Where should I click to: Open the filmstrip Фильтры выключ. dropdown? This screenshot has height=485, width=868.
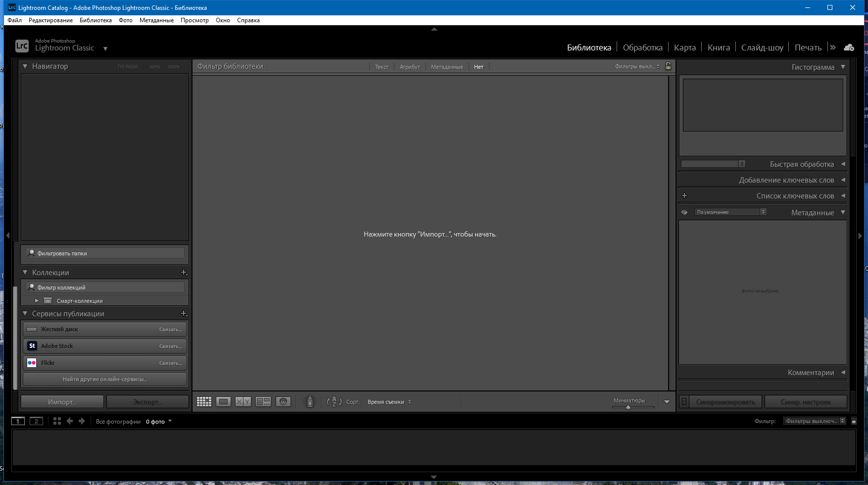(815, 421)
